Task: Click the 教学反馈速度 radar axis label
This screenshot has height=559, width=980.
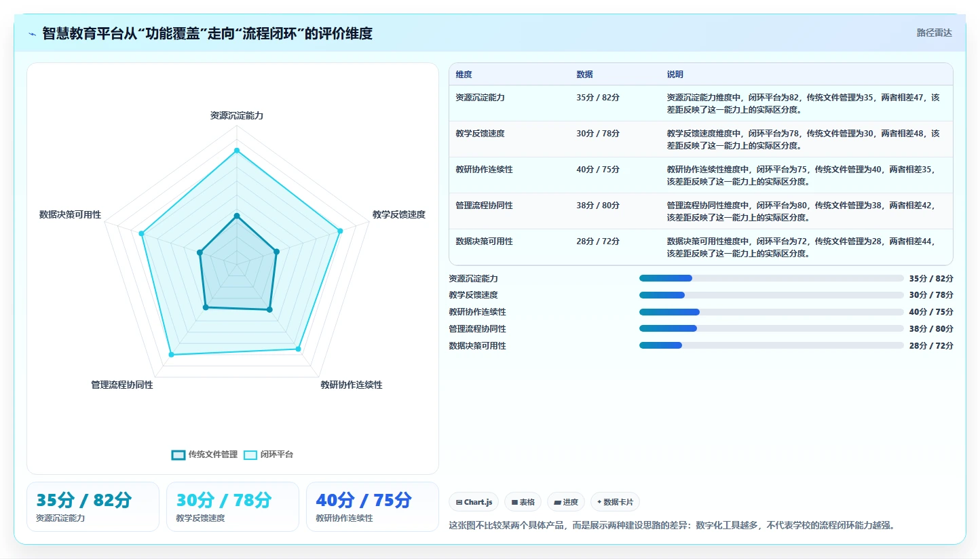Action: pos(399,214)
